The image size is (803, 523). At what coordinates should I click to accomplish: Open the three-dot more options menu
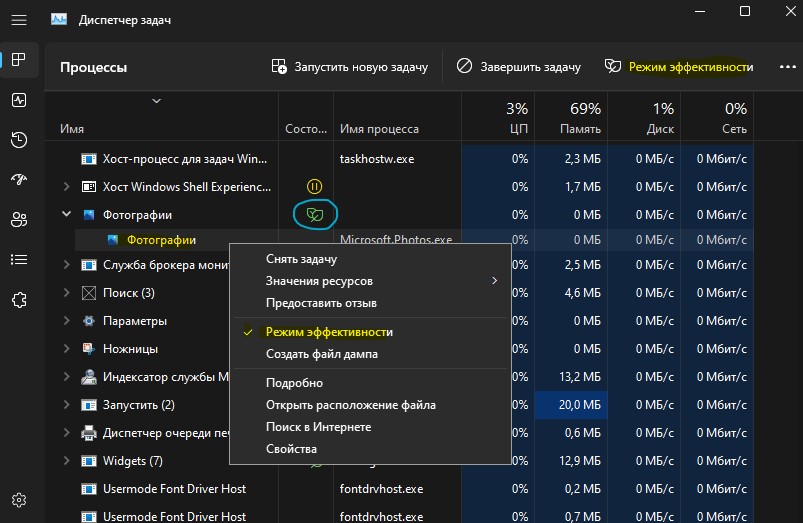(787, 67)
